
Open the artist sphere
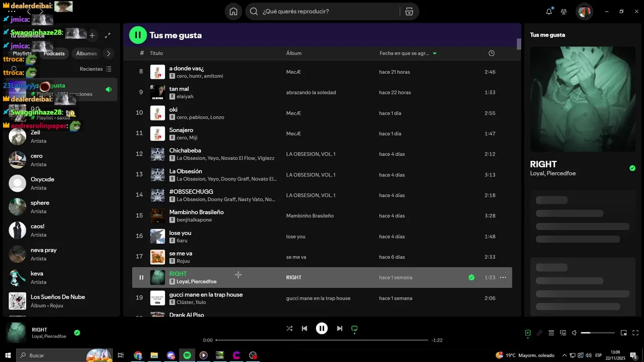coord(62,207)
